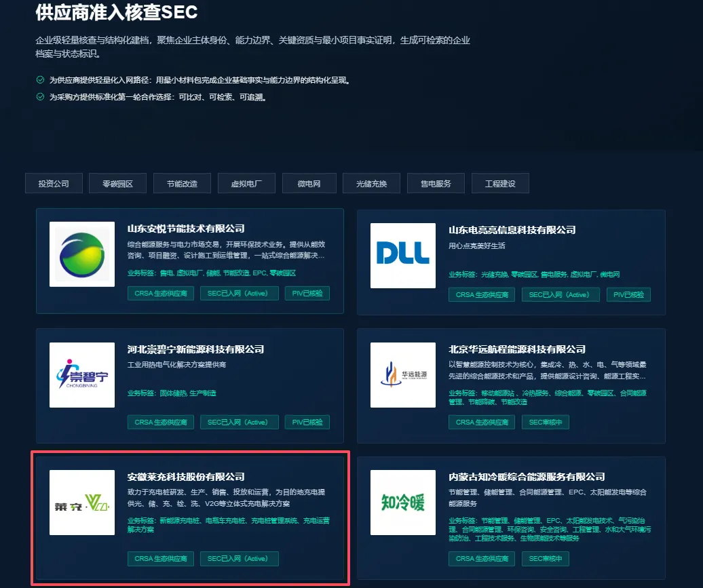
Task: Click SEC已入网 (Active) badge of 河北崇碧宁
Action: 240,422
